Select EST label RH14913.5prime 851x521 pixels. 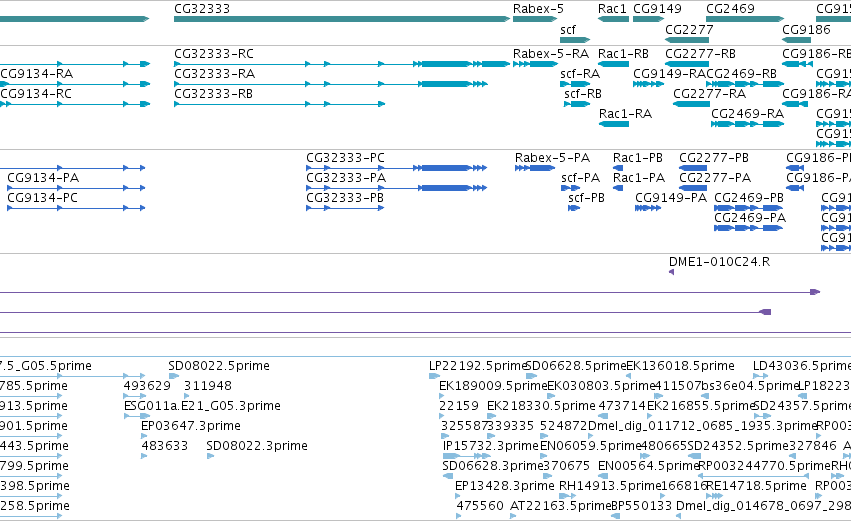click(x=610, y=486)
